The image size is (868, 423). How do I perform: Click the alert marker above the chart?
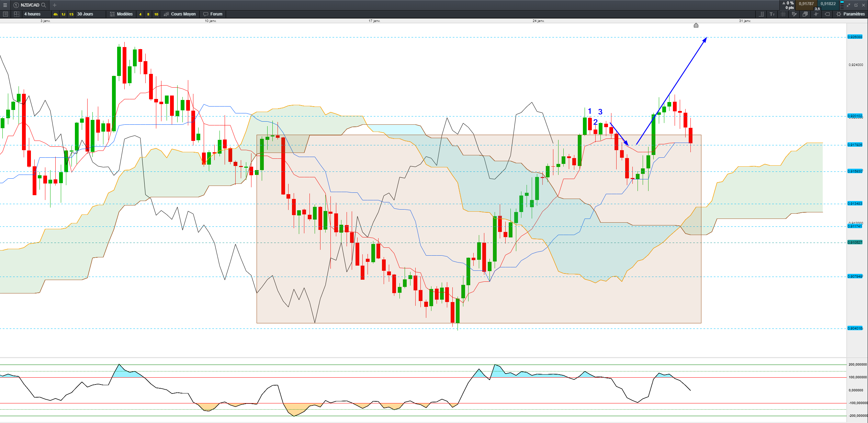[696, 25]
